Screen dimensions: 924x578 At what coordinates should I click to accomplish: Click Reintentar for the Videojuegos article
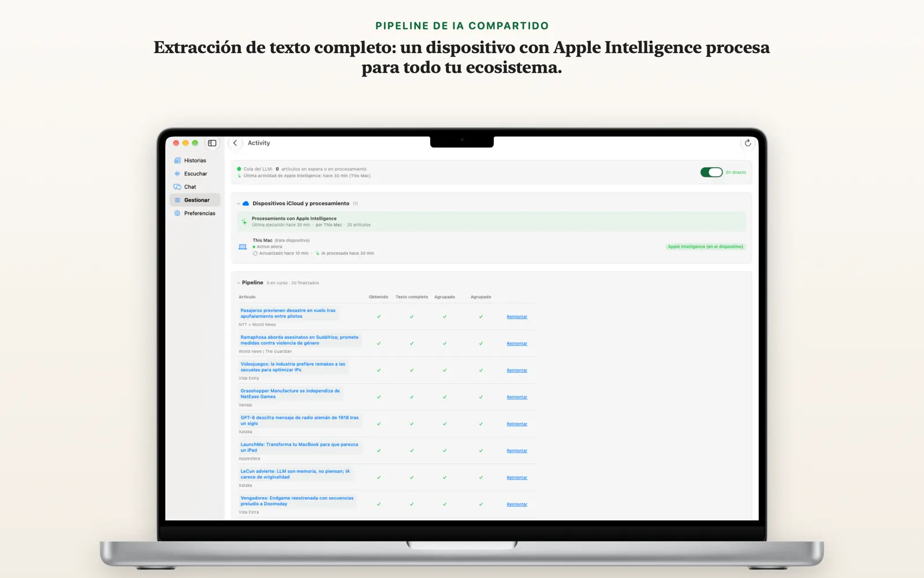[x=517, y=370]
